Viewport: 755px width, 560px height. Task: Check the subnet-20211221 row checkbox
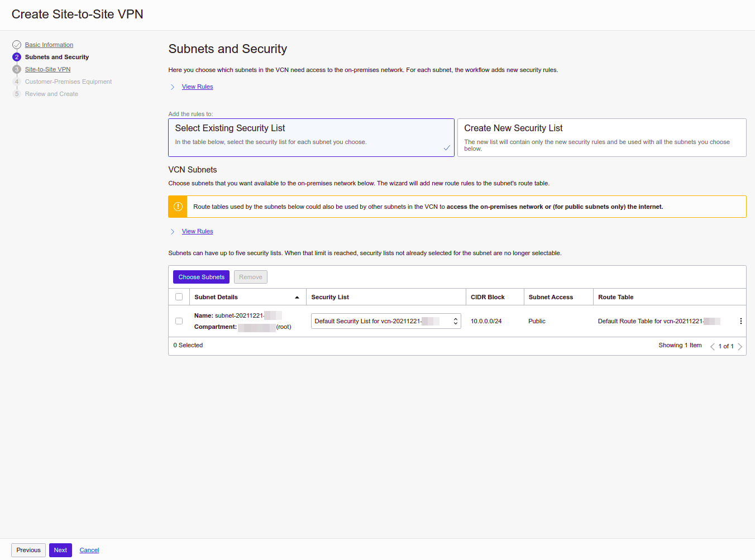[x=179, y=321]
